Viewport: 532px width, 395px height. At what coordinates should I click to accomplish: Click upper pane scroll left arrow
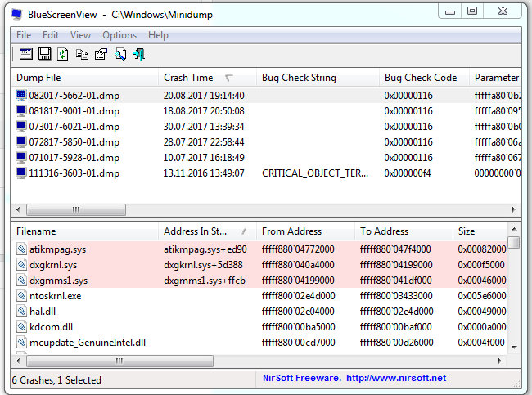[x=18, y=209]
